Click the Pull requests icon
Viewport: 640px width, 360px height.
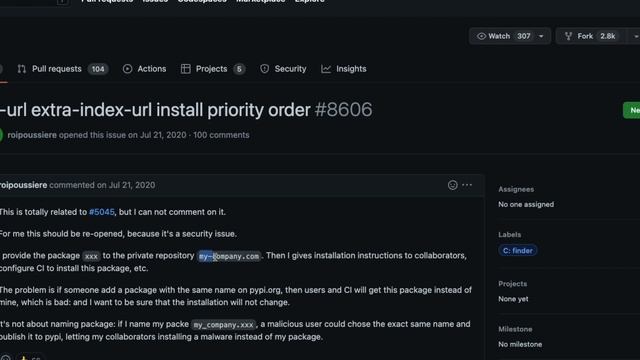(x=22, y=69)
